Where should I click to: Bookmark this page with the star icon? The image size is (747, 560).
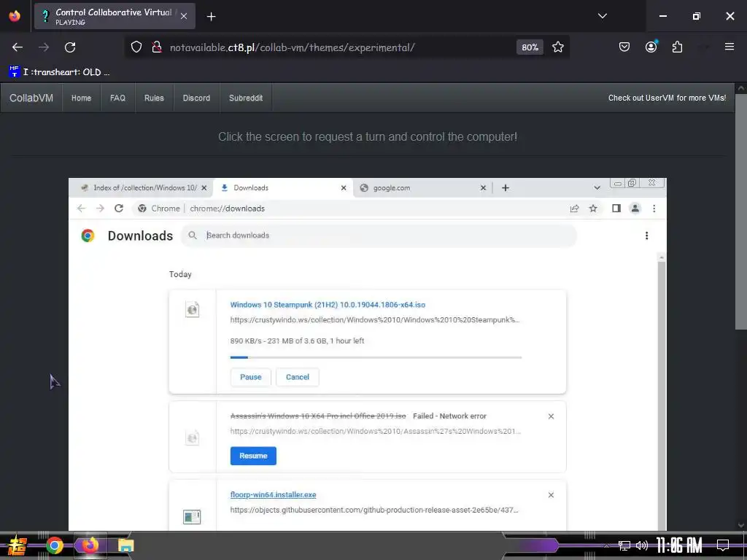pos(558,47)
